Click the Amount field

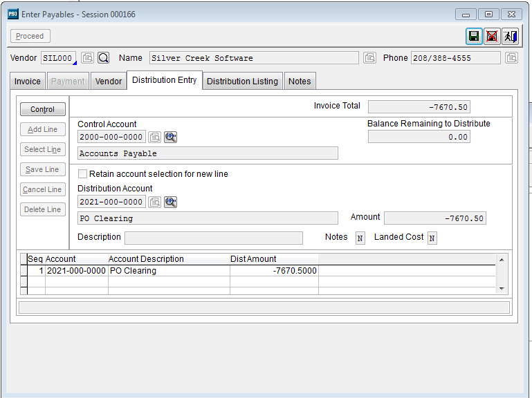click(x=435, y=218)
